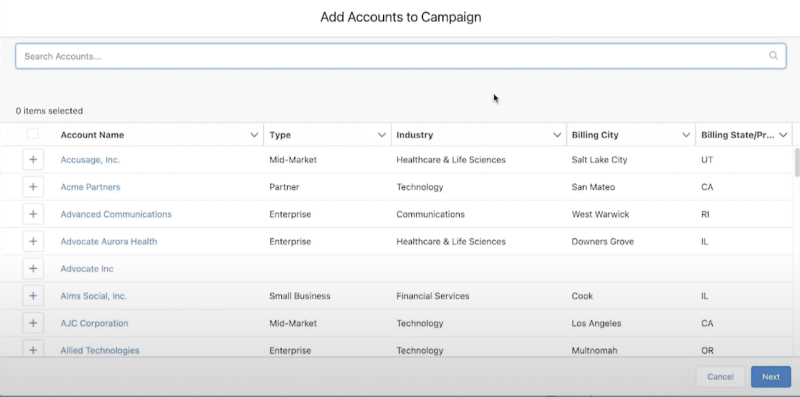Sort by the Industry column header
The image size is (800, 397).
(414, 135)
